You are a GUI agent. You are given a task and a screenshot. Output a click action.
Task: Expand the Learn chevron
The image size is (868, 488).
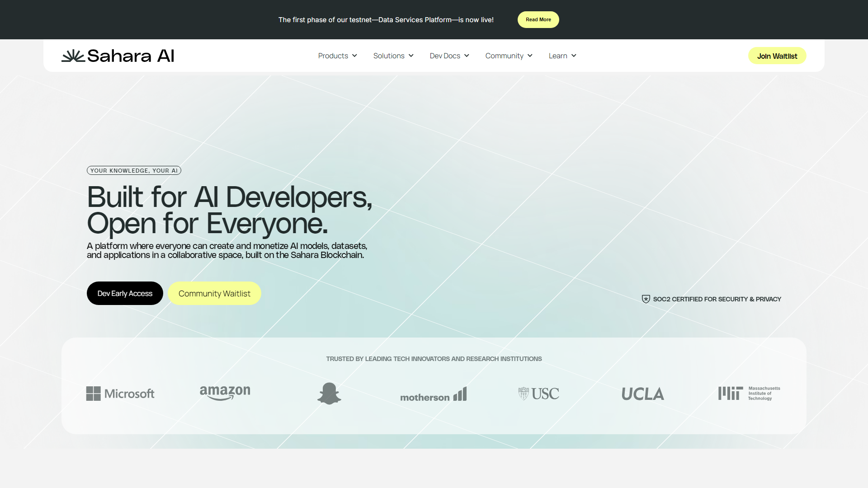pos(574,56)
